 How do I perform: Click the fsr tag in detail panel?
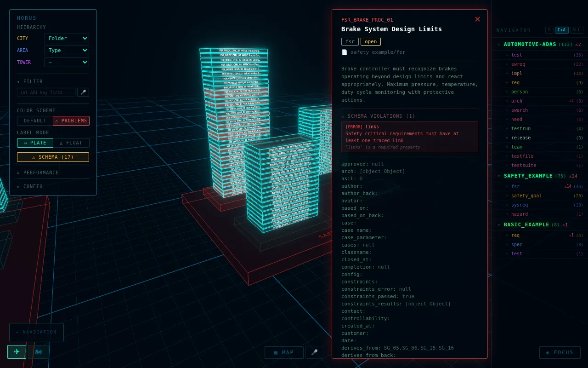point(350,41)
